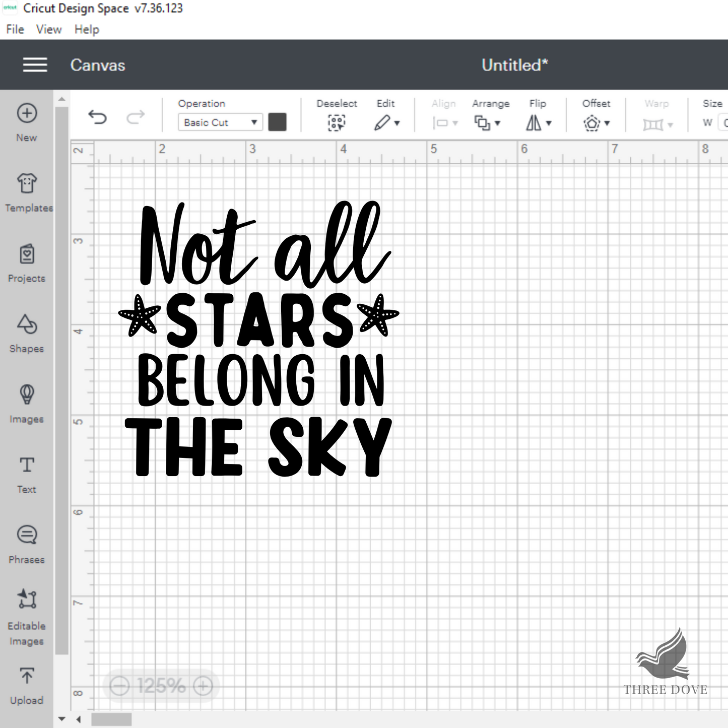Open the Images library
The height and width of the screenshot is (728, 728).
pos(27,404)
